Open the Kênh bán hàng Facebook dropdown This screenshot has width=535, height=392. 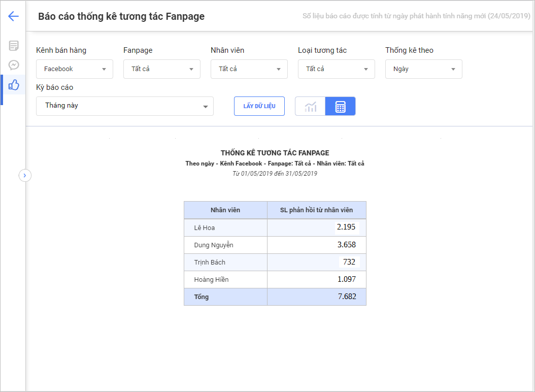[x=75, y=69]
